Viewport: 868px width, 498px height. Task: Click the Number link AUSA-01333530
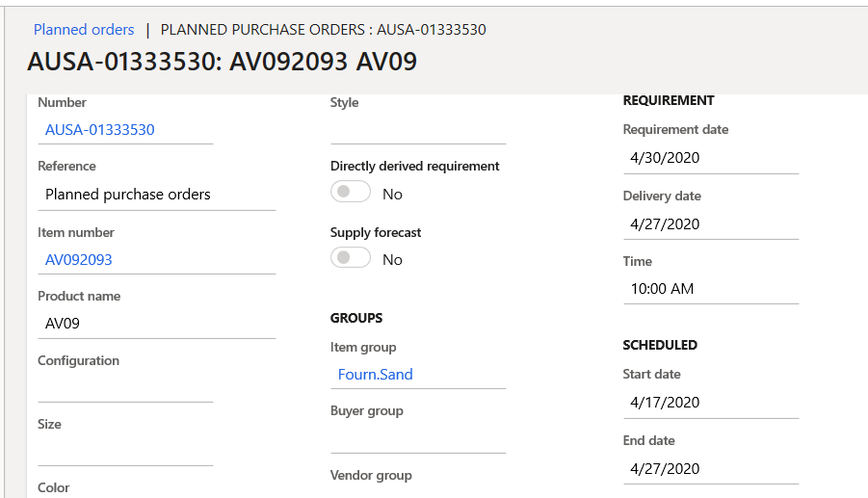pyautogui.click(x=100, y=130)
